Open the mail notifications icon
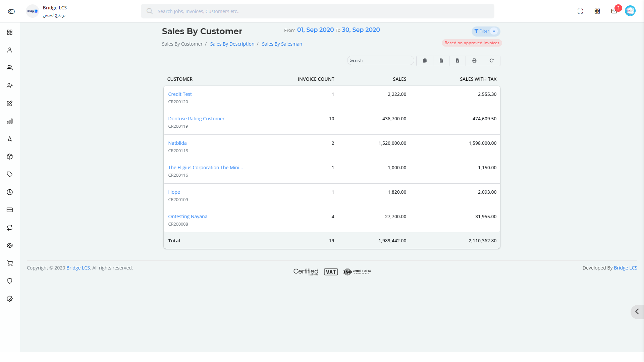 (614, 11)
